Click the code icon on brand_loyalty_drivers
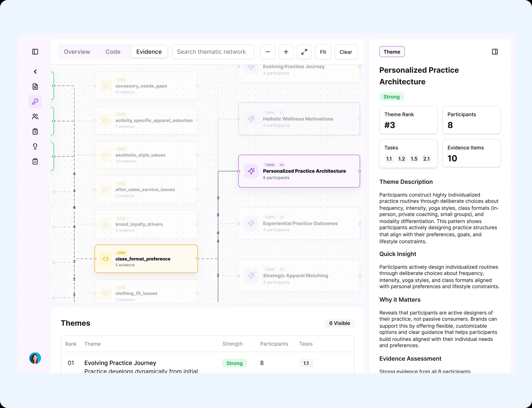Screen dimensions: 532x408 pyautogui.click(x=106, y=224)
